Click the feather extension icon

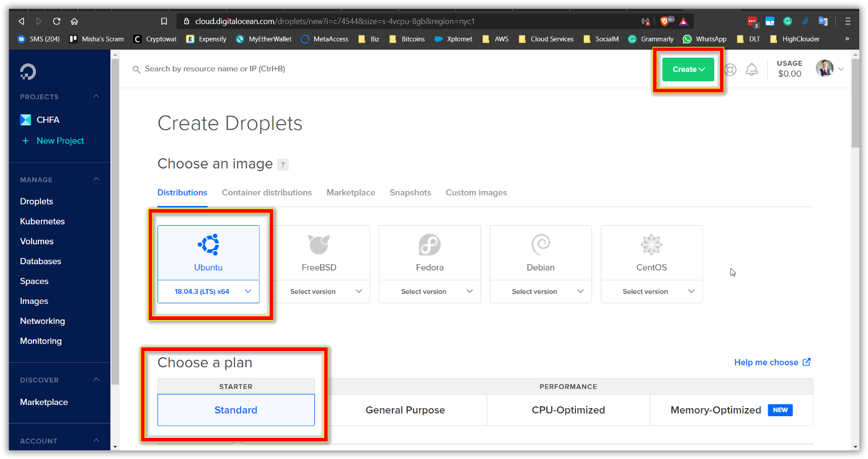tap(805, 21)
